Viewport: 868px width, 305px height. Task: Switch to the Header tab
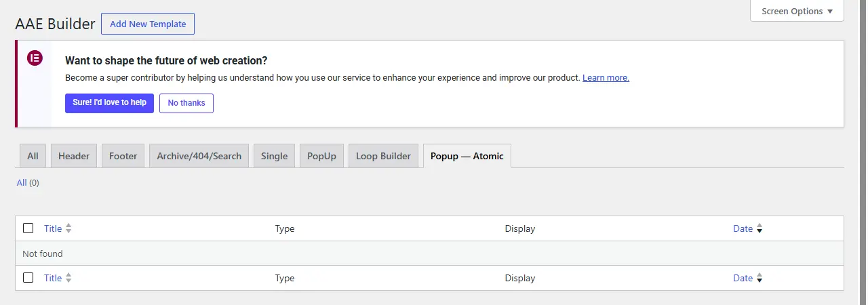(x=74, y=156)
